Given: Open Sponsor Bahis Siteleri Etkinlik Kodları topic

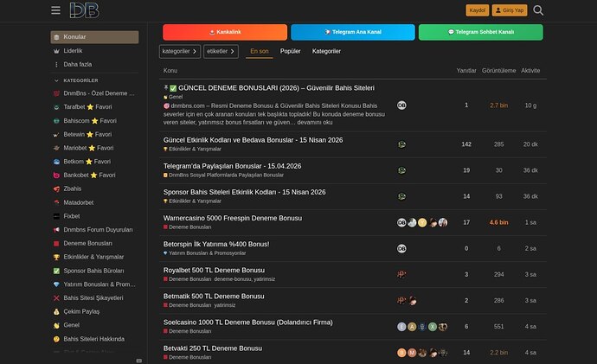Looking at the screenshot, I should click(245, 192).
